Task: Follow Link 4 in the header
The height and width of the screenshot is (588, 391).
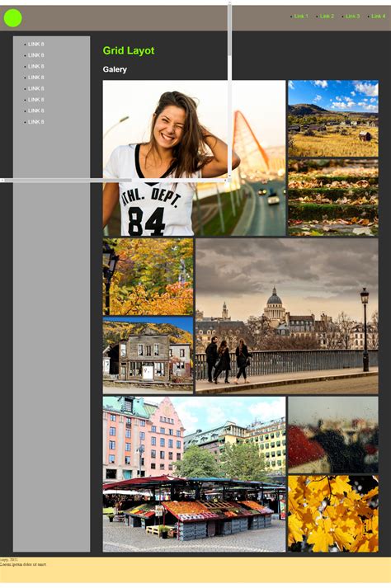Action: 379,16
